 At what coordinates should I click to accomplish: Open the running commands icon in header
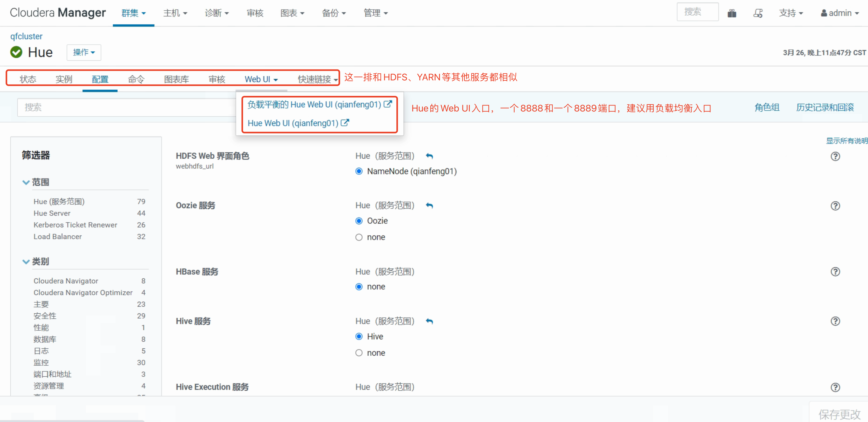tap(758, 13)
